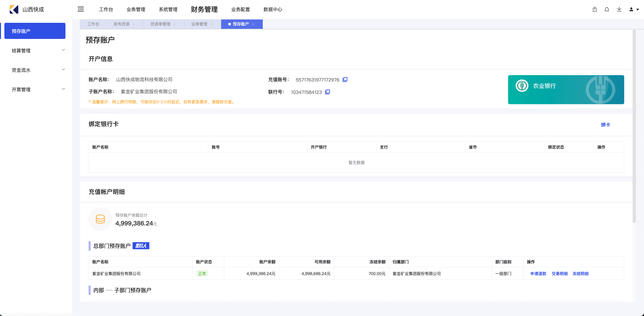
Task: Click the 默认 badge next to 总部门预存账户
Action: pyautogui.click(x=141, y=246)
